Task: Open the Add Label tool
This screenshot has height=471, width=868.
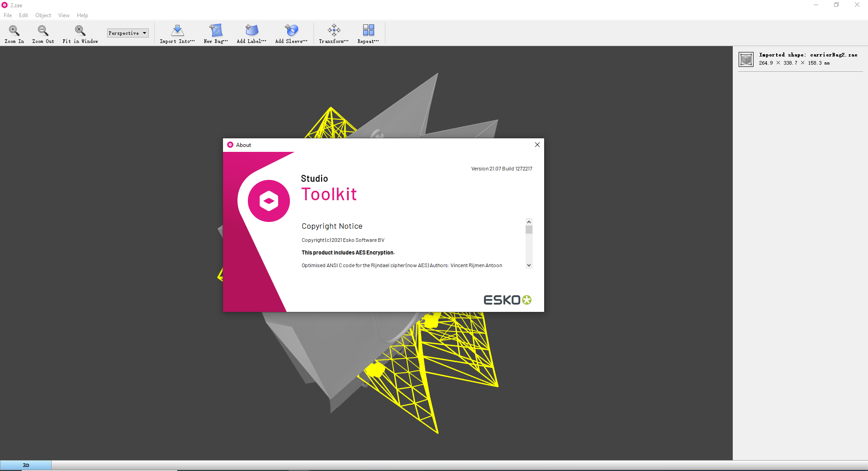Action: [251, 33]
